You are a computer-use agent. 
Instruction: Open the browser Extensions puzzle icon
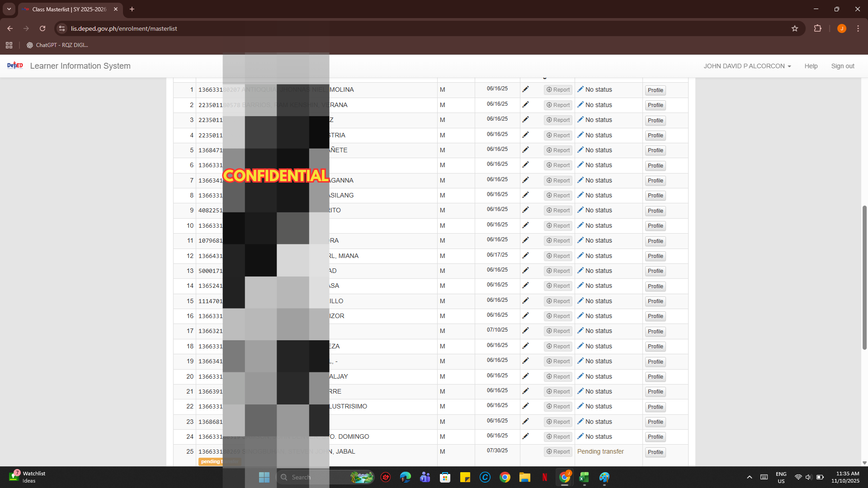[817, 28]
